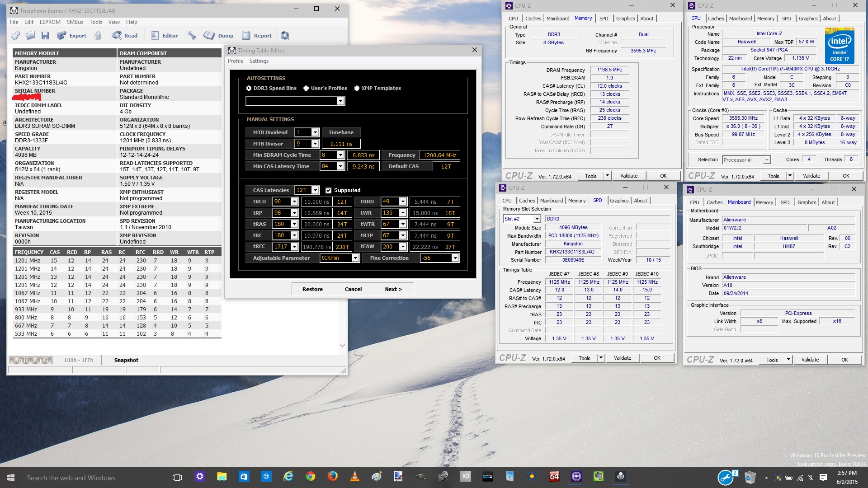
Task: Click the Next > button
Action: (x=393, y=289)
